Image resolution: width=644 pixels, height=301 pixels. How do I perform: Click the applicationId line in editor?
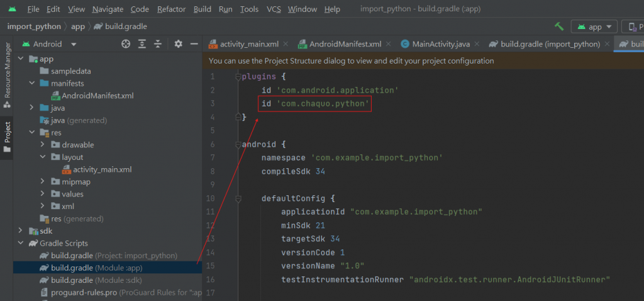(381, 212)
